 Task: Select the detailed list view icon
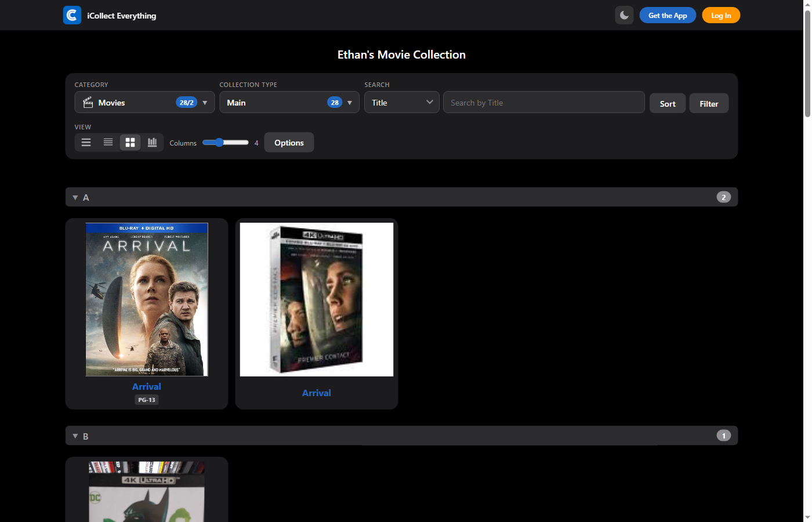108,142
